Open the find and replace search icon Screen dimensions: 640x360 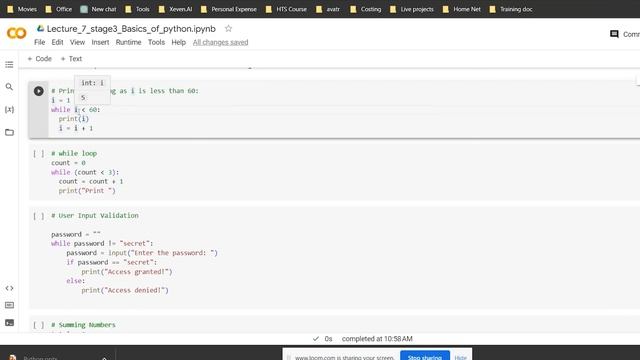(9, 87)
